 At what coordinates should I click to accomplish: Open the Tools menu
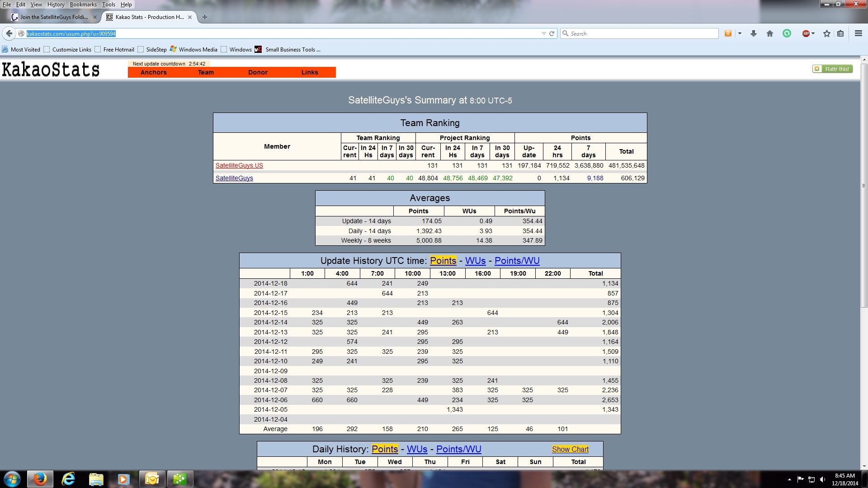pyautogui.click(x=108, y=5)
